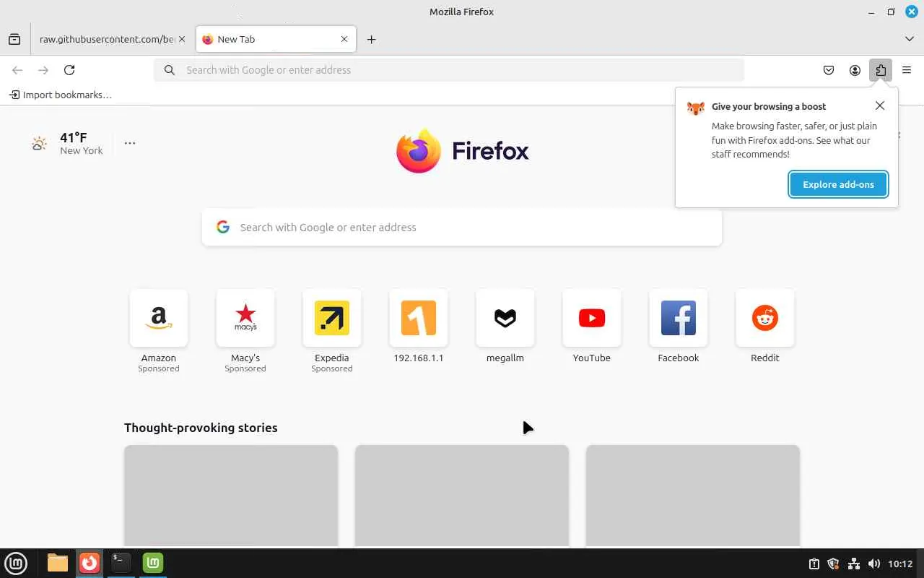Open the Firefox View tab list icon
This screenshot has width=924, height=578.
pyautogui.click(x=14, y=39)
